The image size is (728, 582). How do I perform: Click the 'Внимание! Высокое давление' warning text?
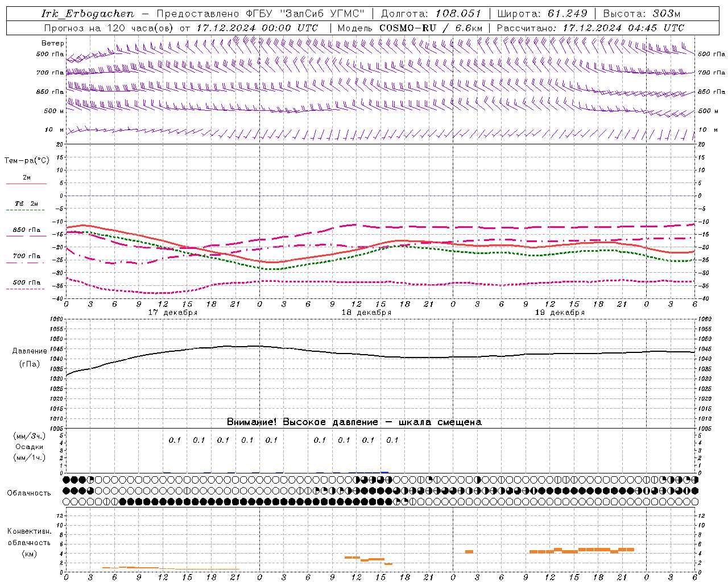[302, 422]
